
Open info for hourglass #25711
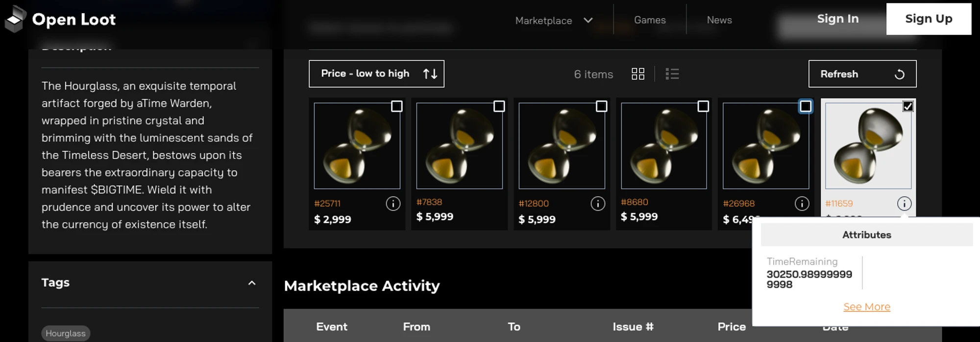point(392,203)
